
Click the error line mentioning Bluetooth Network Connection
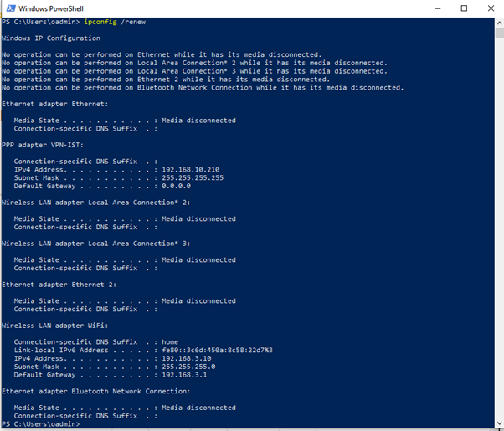(203, 87)
